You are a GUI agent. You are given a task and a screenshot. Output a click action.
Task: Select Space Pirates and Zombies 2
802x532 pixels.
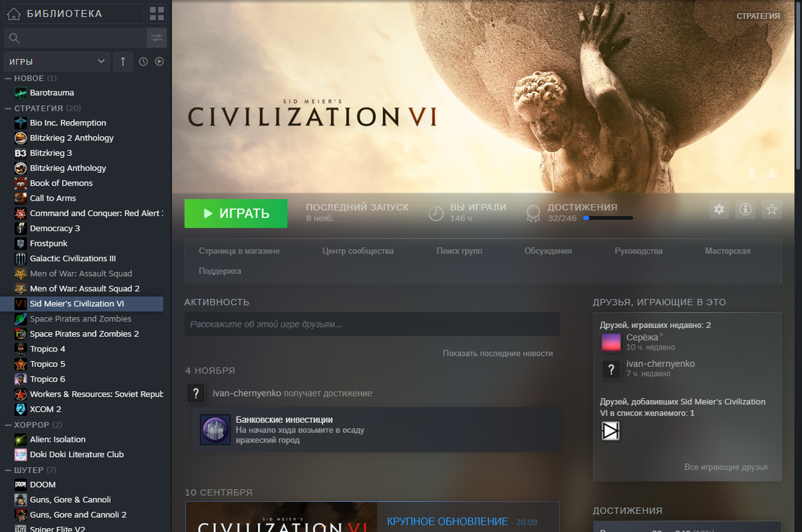tap(84, 334)
